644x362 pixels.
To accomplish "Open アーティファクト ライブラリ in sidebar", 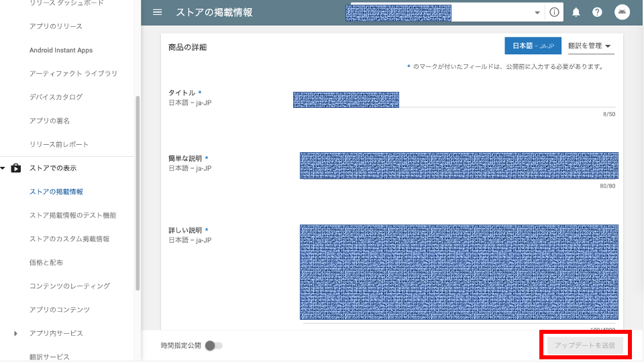I will (73, 74).
